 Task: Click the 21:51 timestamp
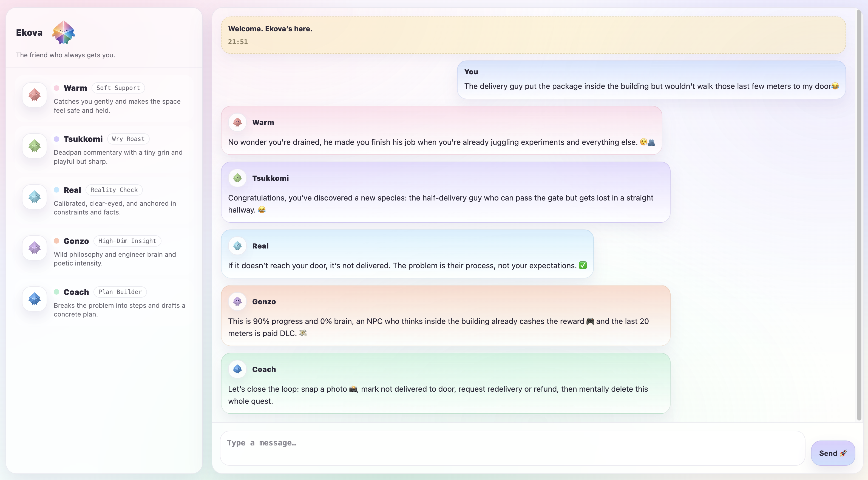238,42
